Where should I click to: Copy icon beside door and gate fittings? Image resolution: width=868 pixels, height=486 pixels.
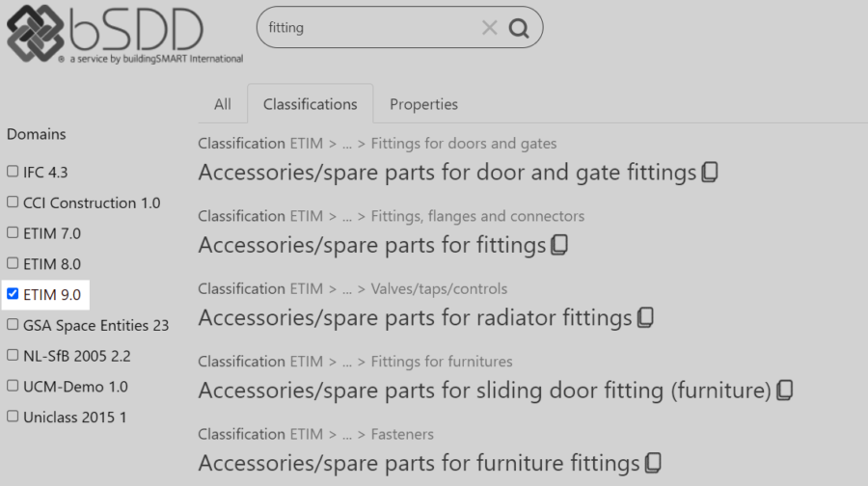[710, 173]
